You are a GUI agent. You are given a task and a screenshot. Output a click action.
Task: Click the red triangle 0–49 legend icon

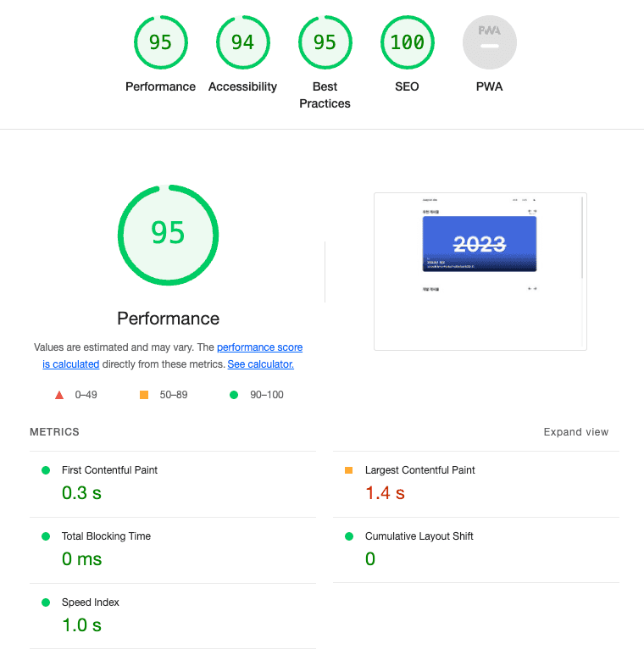coord(58,395)
